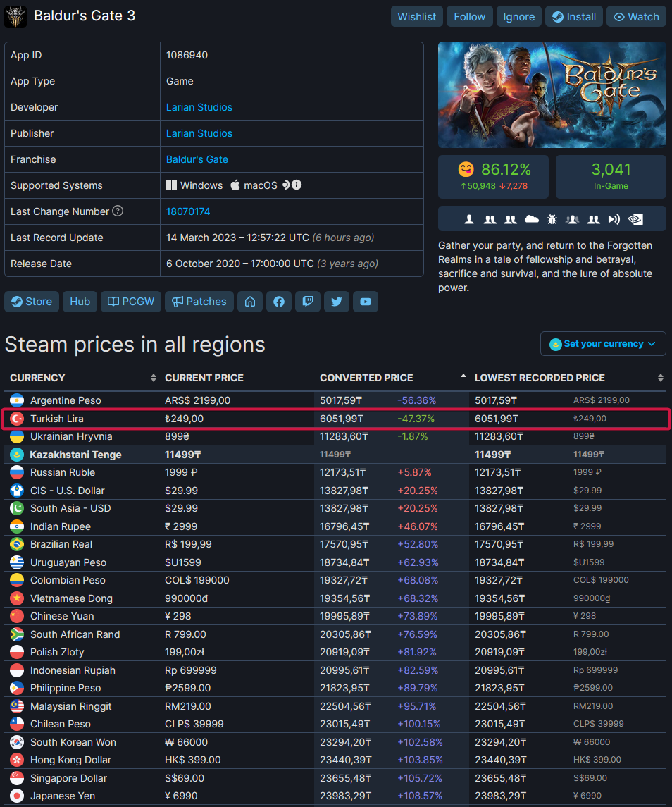Screen dimensions: 672x807
Task: Click the CURRENT PRICE column header
Action: coord(204,378)
